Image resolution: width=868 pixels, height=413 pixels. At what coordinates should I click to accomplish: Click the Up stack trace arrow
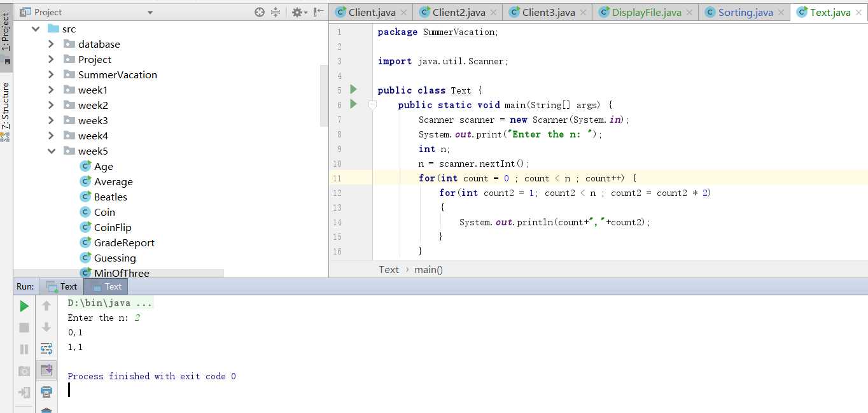coord(46,306)
